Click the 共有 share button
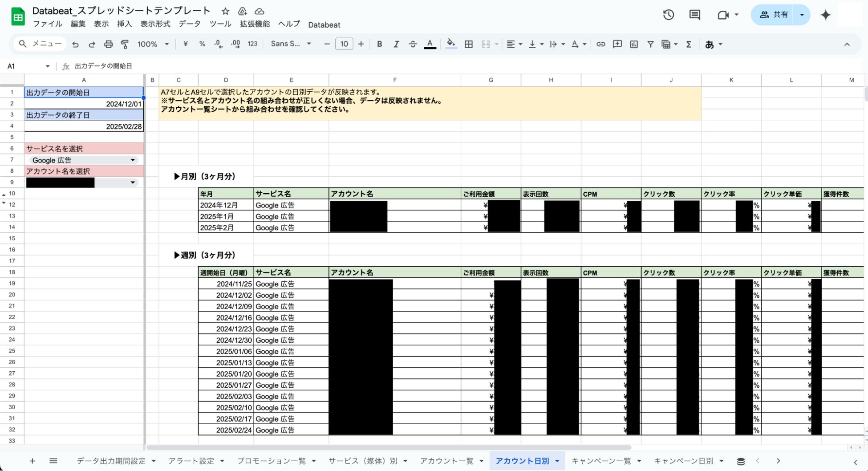 775,15
